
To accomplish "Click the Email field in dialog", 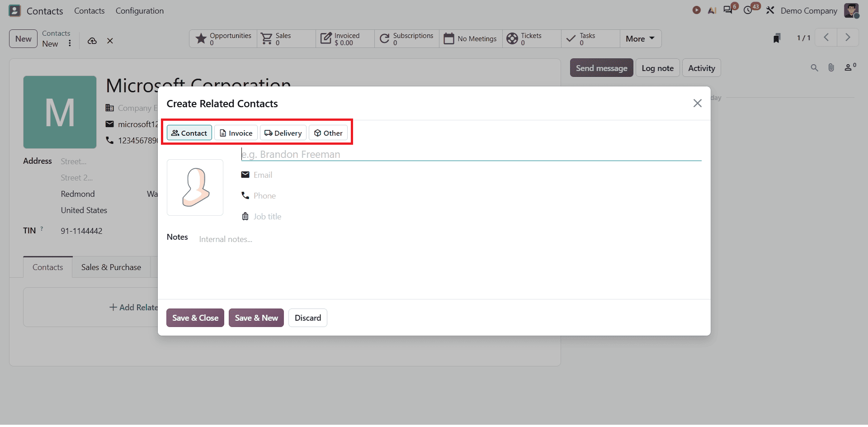I will pyautogui.click(x=477, y=175).
